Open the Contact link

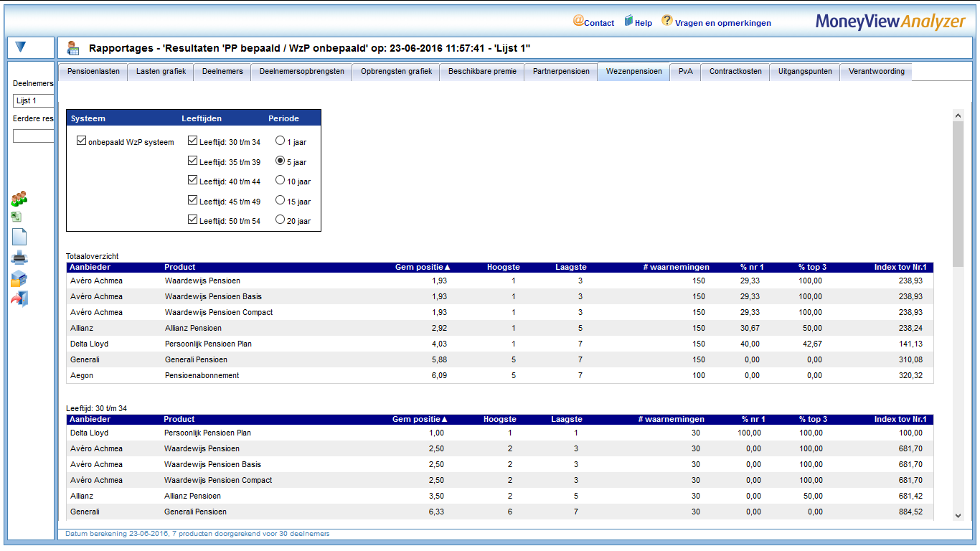click(599, 23)
